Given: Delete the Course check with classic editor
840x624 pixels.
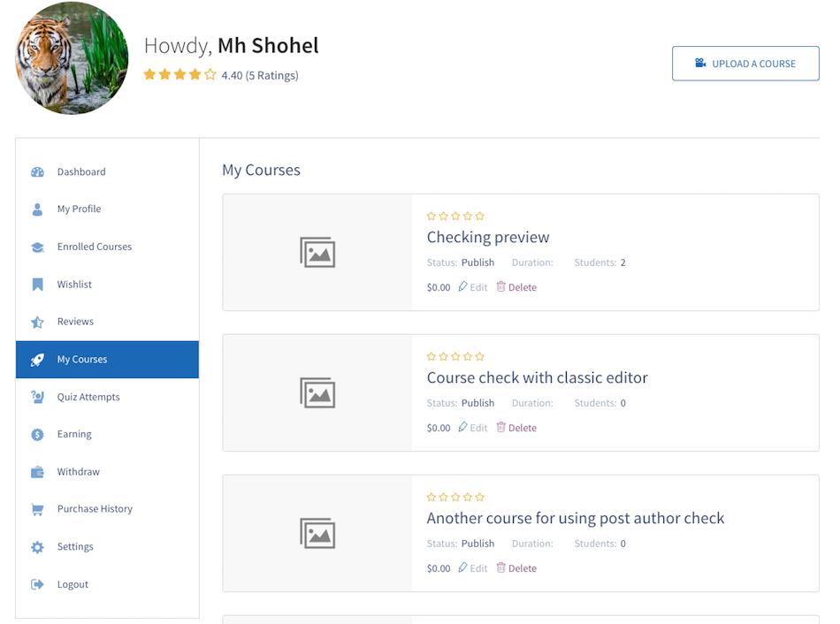Looking at the screenshot, I should click(516, 428).
